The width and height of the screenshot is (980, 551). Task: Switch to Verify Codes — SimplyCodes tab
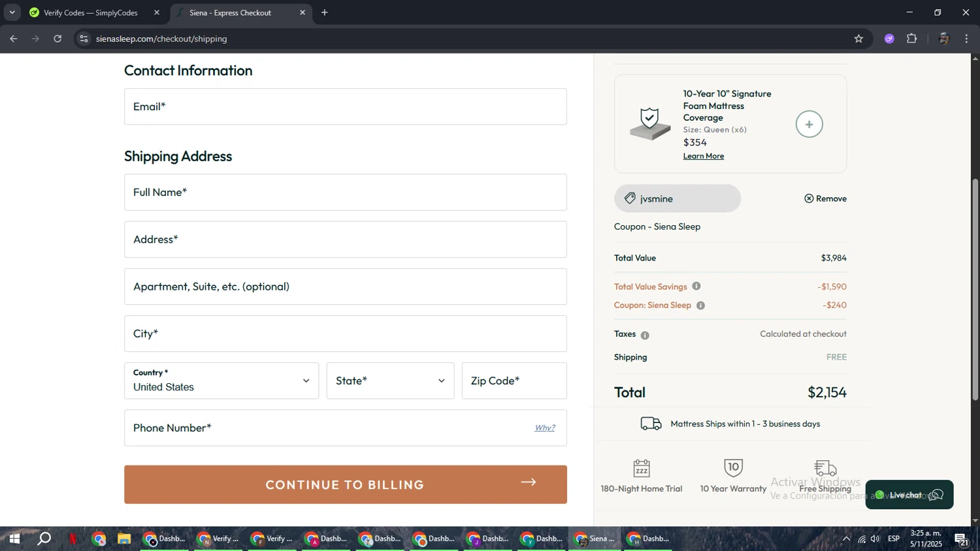(91, 12)
